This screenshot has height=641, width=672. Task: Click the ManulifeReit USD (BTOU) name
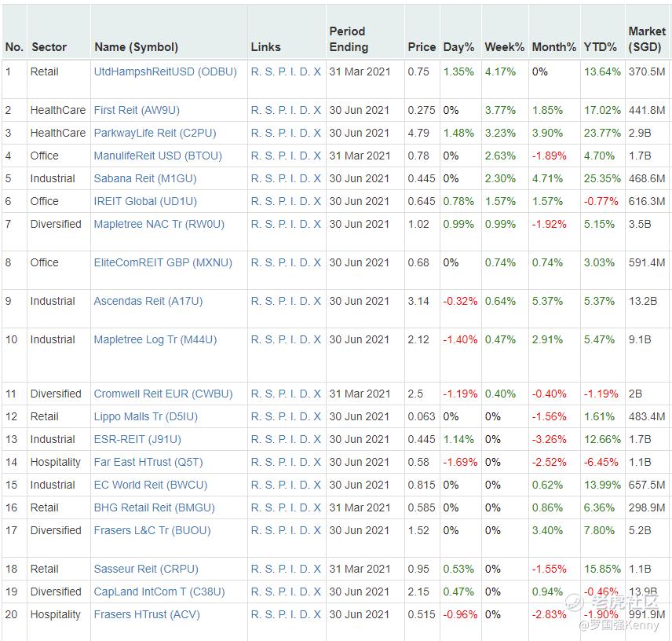158,156
